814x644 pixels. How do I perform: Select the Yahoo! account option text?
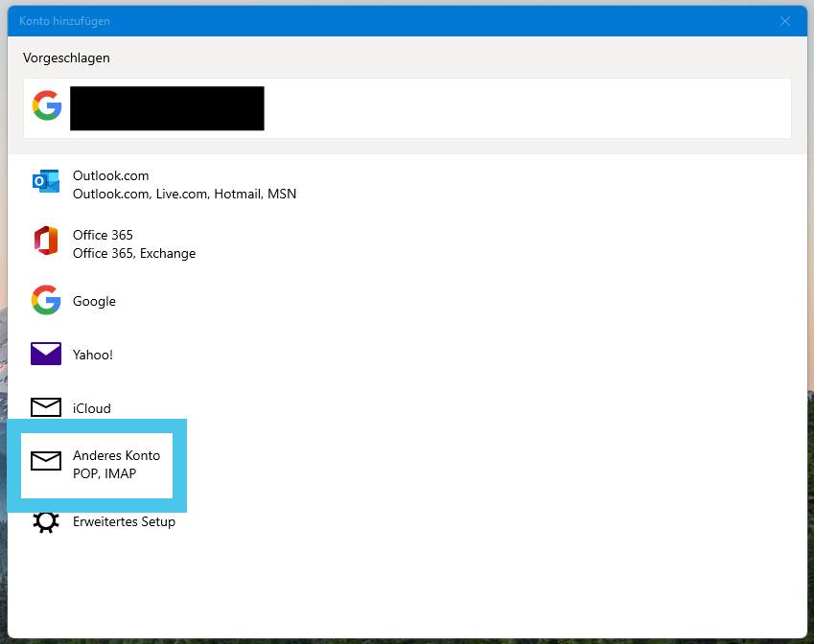coord(92,355)
